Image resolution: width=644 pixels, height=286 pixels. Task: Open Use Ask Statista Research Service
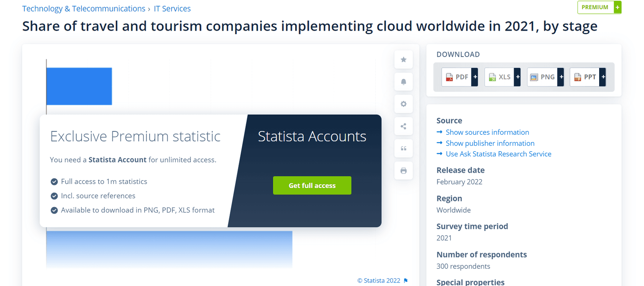tap(498, 154)
